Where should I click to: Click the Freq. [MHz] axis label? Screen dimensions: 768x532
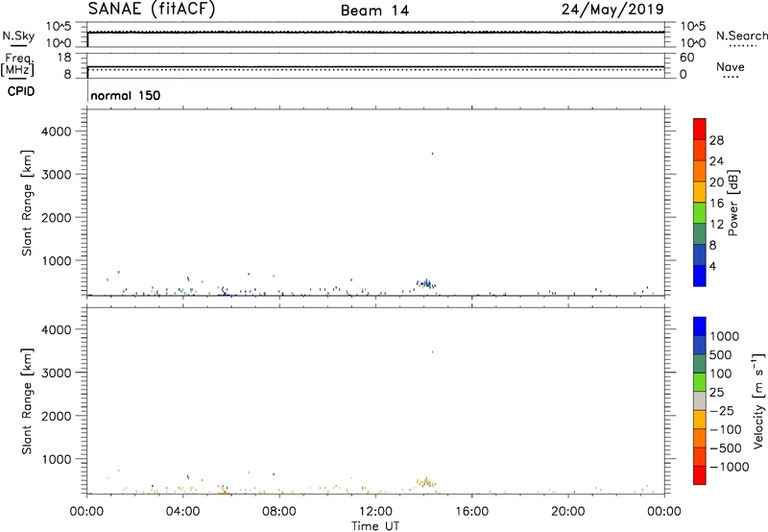pyautogui.click(x=17, y=64)
